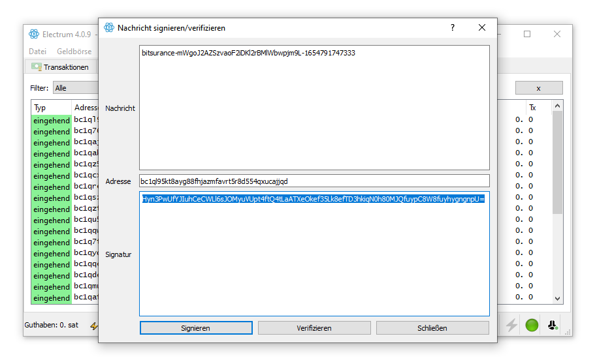The width and height of the screenshot is (597, 364).
Task: Open the Geldbörse menu
Action: 74,52
